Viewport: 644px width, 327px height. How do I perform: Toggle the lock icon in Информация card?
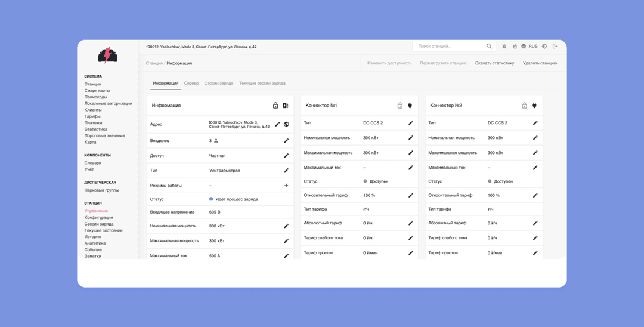pos(275,106)
